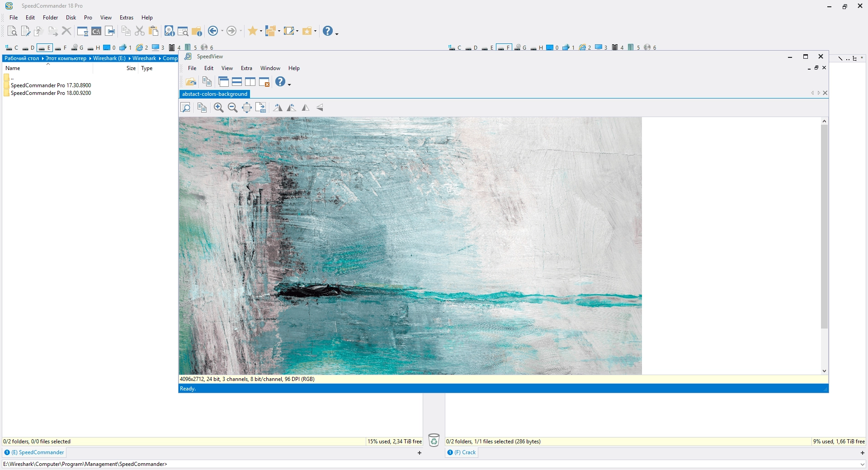Expand starred folder icon dropdown arrow

[315, 31]
